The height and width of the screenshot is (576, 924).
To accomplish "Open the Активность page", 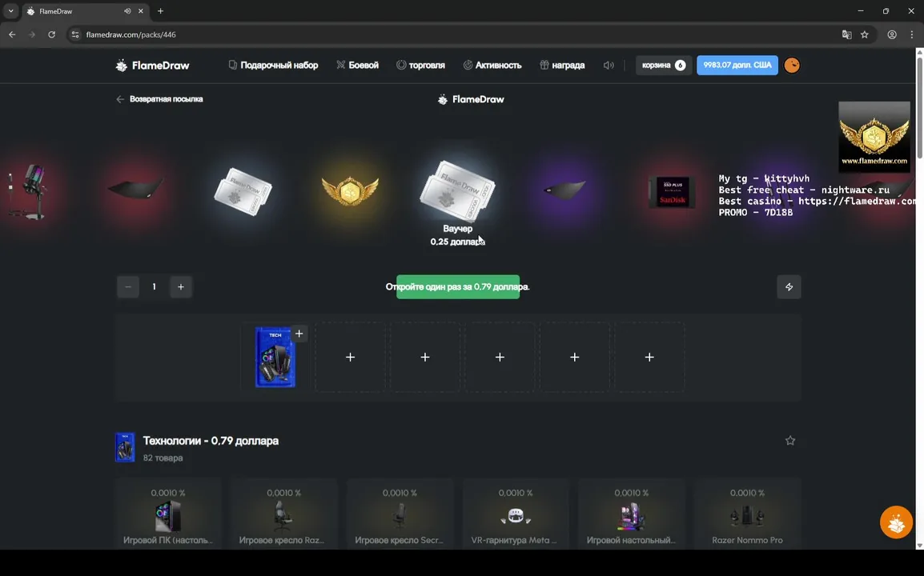I will (x=492, y=66).
